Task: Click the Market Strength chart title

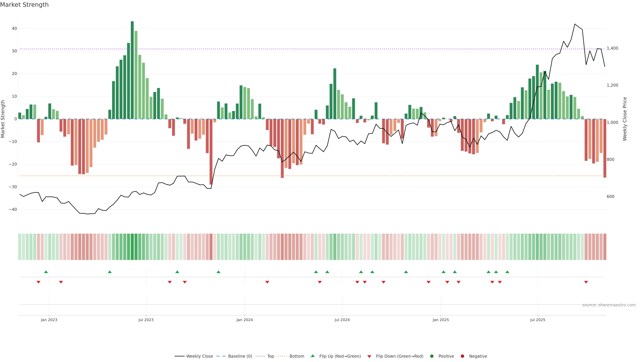Action: point(24,5)
